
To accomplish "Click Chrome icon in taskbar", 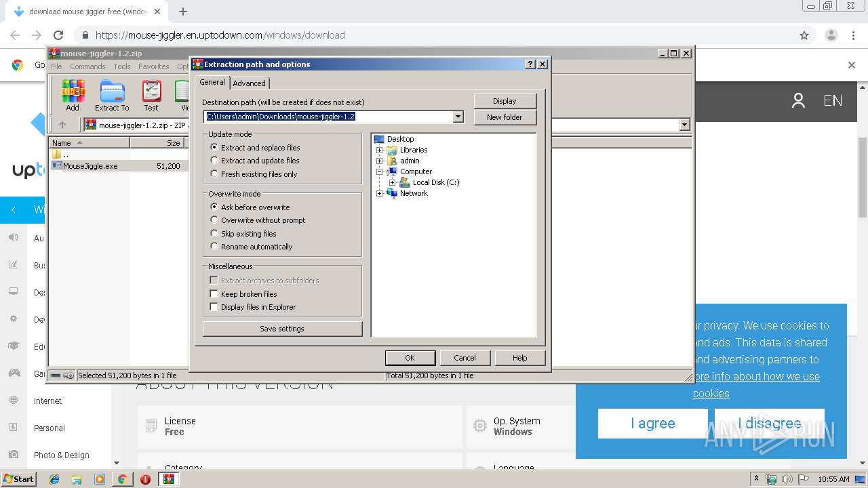I will click(122, 479).
